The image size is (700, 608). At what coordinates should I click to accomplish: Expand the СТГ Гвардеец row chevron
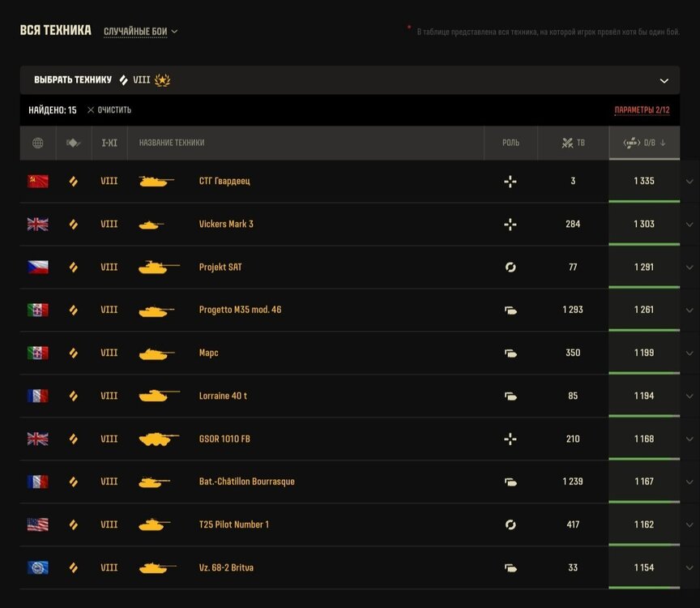pyautogui.click(x=689, y=182)
